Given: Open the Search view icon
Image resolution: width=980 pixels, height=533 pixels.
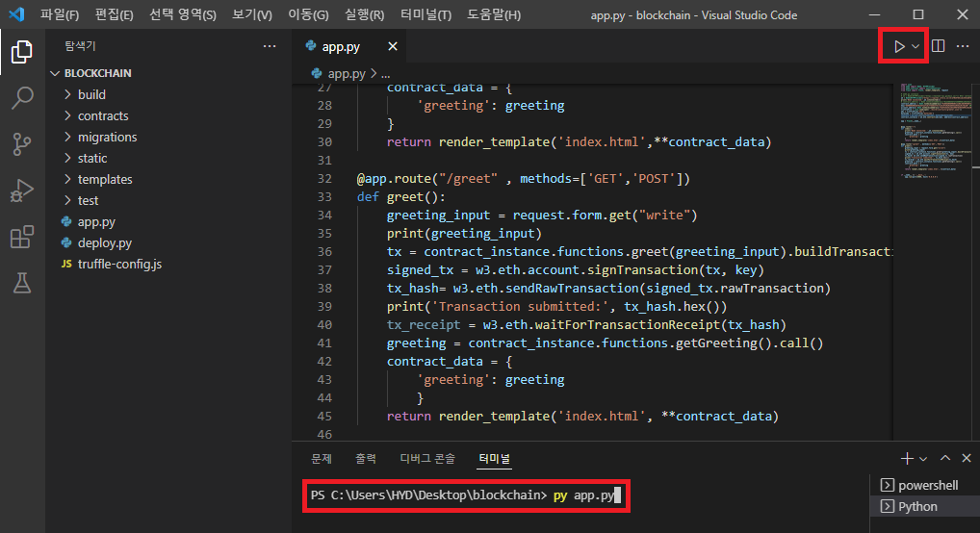Looking at the screenshot, I should click(x=22, y=98).
